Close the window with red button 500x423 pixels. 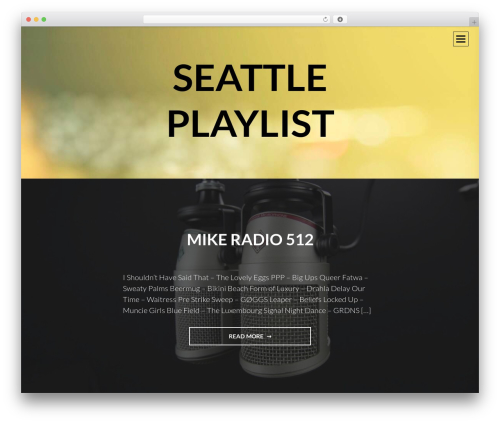pos(29,20)
